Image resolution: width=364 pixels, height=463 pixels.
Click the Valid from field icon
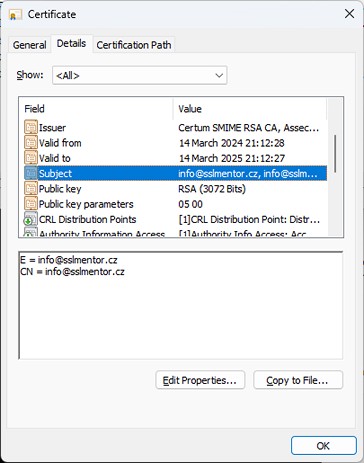(x=31, y=143)
